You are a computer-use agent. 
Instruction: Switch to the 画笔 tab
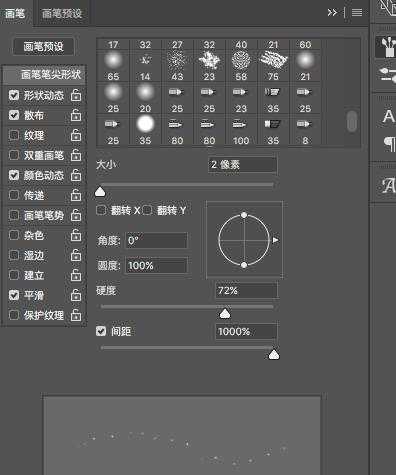(x=15, y=13)
